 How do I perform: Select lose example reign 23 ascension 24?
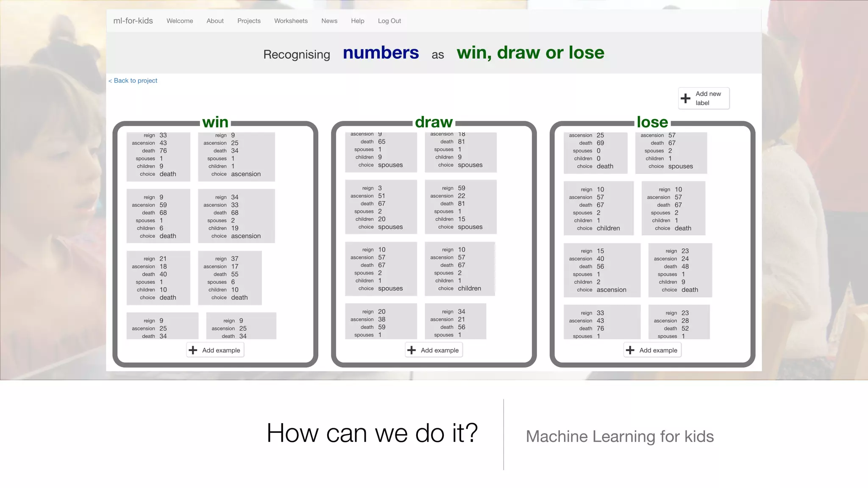(x=680, y=270)
